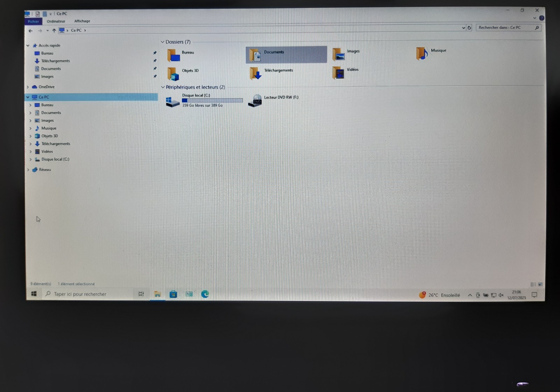The image size is (560, 392).
Task: Select the Lecteur DVD RW (F:) drive
Action: (273, 100)
